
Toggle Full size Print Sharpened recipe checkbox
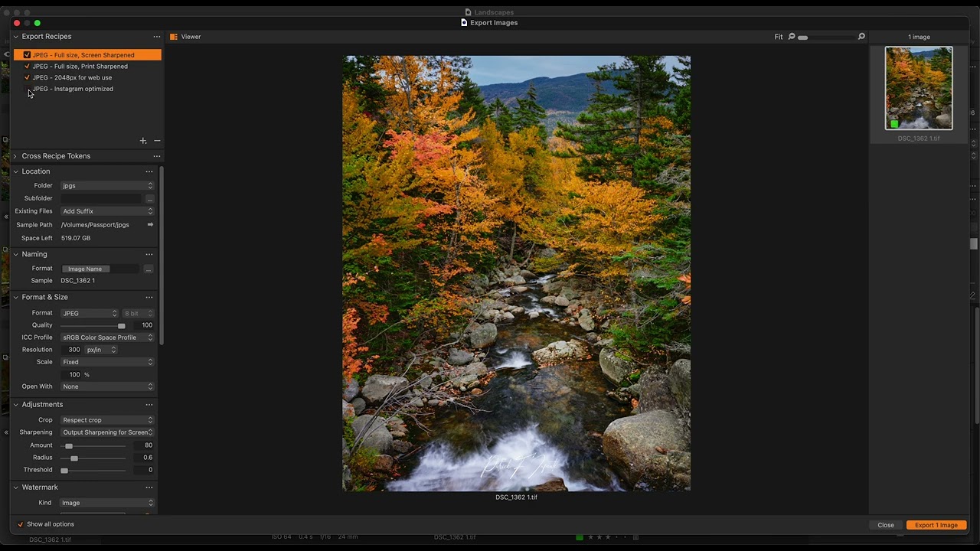point(27,67)
